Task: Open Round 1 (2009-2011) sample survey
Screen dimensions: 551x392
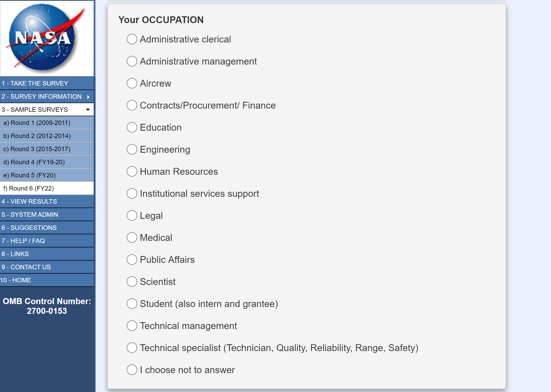Action: pos(37,123)
